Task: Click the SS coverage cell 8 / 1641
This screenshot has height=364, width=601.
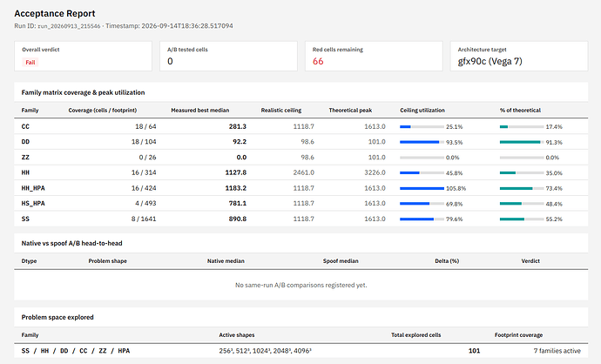Action: pyautogui.click(x=144, y=219)
